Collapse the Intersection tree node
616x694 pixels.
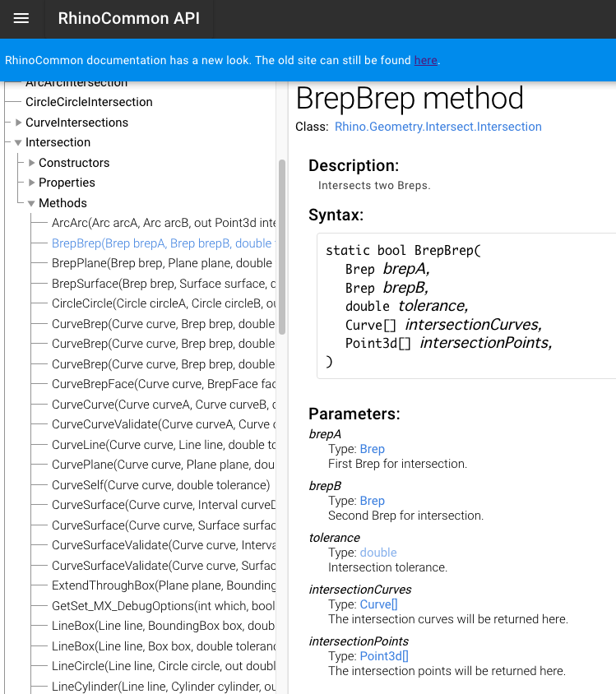click(18, 142)
